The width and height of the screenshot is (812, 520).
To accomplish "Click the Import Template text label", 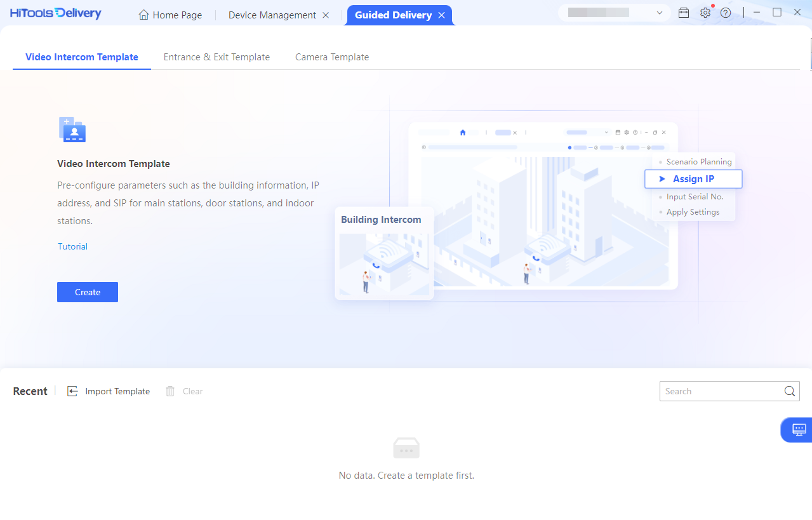I will tap(117, 391).
